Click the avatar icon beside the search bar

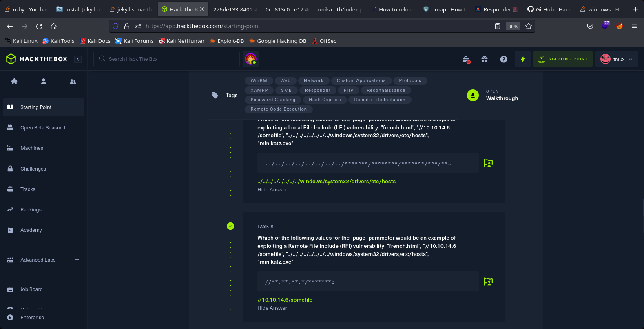[250, 59]
